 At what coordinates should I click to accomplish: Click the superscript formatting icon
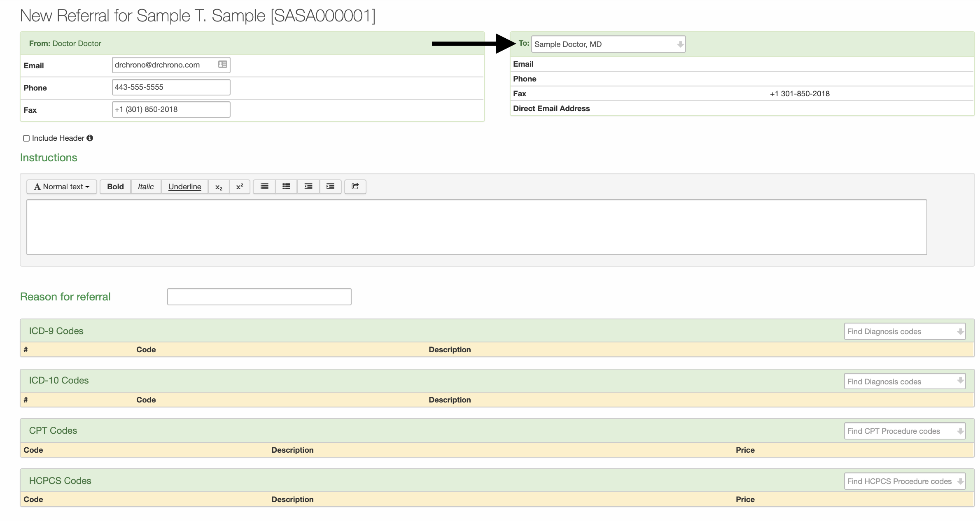238,186
